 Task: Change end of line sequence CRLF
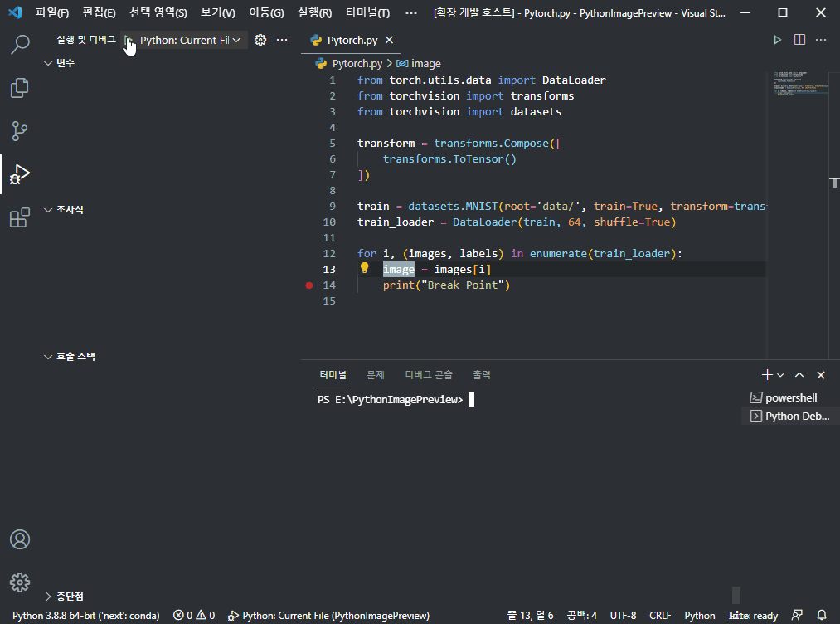pos(660,616)
